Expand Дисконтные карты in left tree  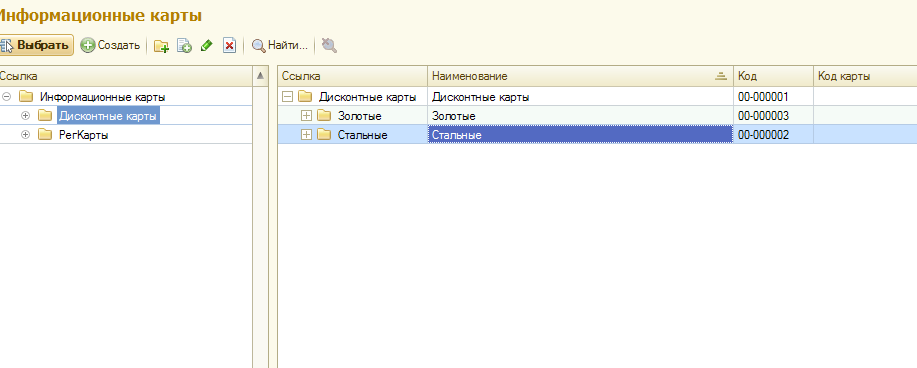25,116
